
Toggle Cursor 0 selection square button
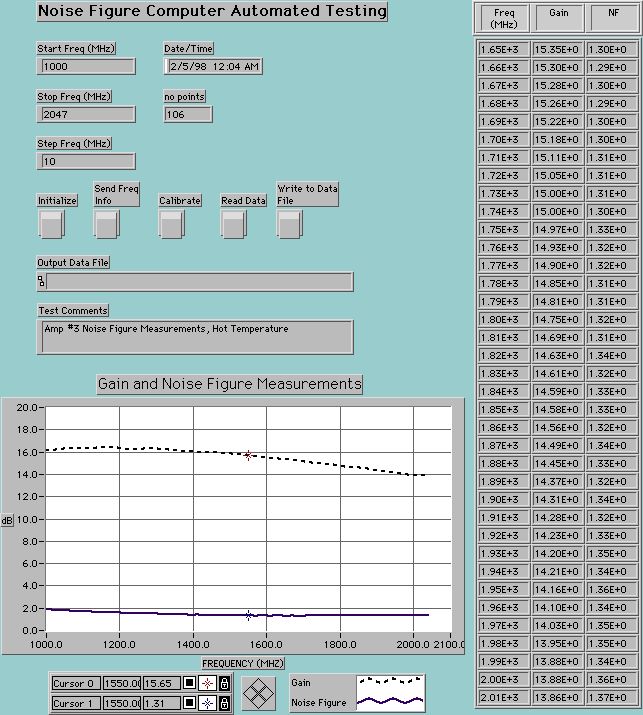click(190, 683)
